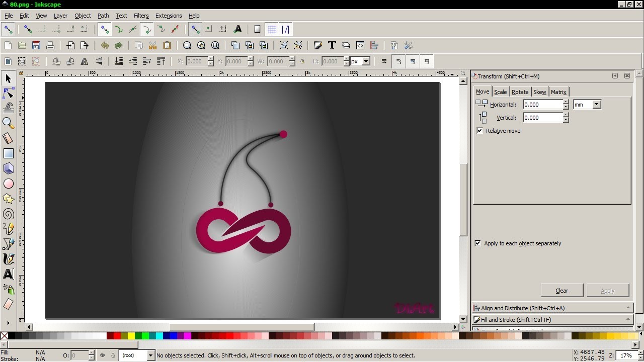Select the 3D Box tool
Viewport: 644px width, 362px height.
(8, 168)
